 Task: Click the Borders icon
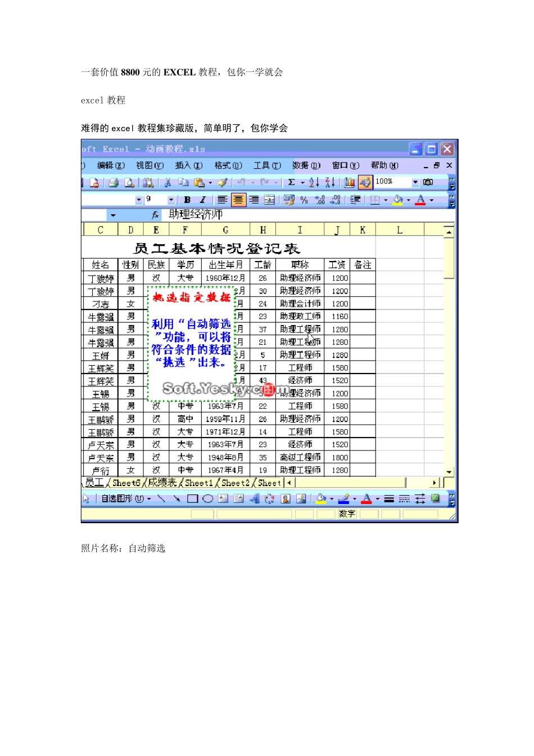click(375, 200)
